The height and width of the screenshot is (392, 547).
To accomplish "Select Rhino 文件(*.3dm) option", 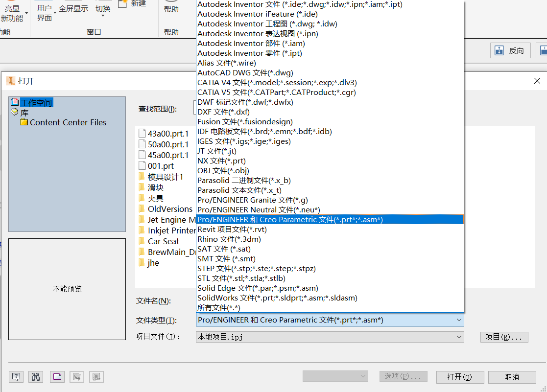I will click(330, 239).
